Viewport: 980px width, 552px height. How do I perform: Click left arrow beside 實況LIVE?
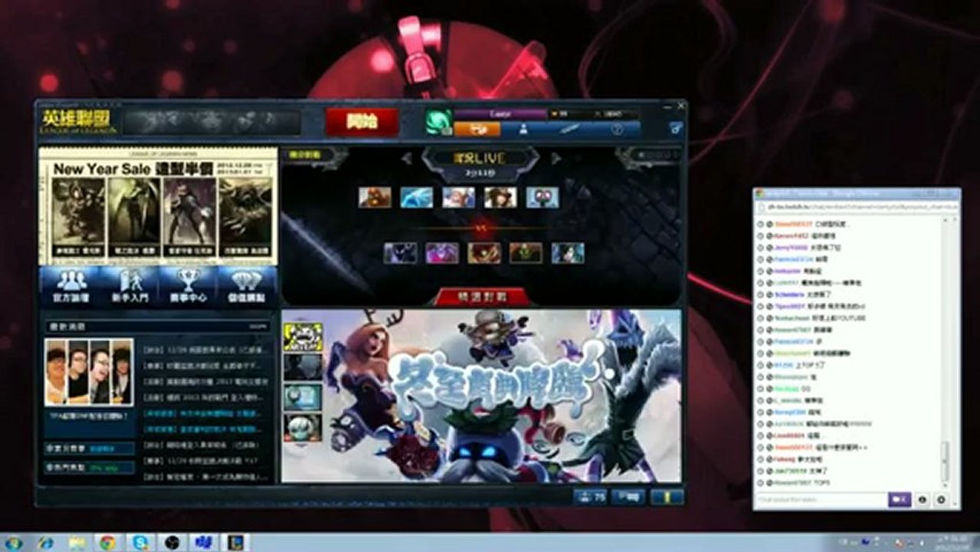click(x=408, y=158)
